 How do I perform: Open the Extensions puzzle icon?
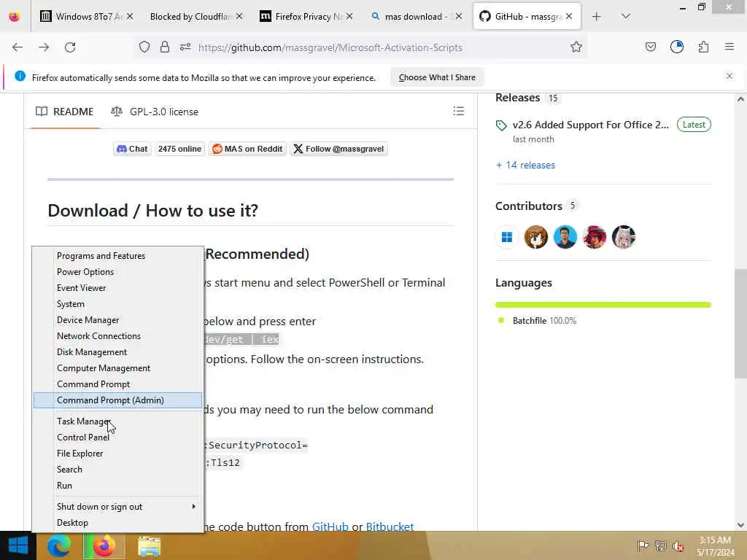click(704, 47)
